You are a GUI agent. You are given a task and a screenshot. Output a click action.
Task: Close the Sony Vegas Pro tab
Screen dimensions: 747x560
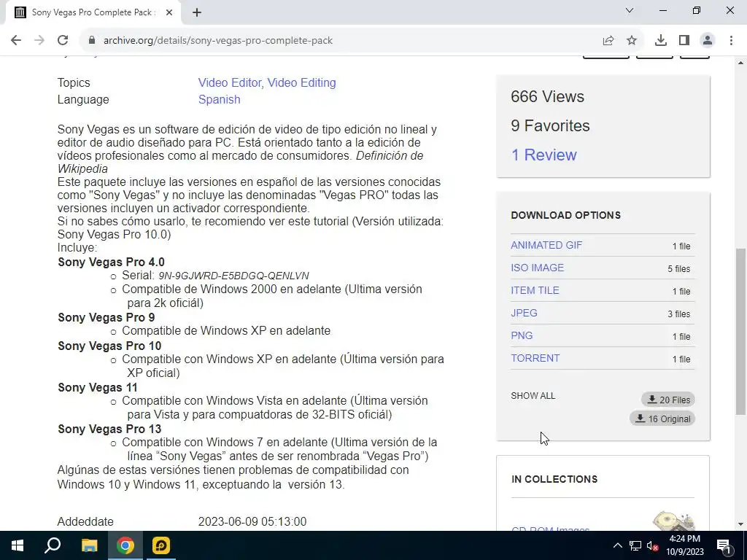(x=169, y=12)
